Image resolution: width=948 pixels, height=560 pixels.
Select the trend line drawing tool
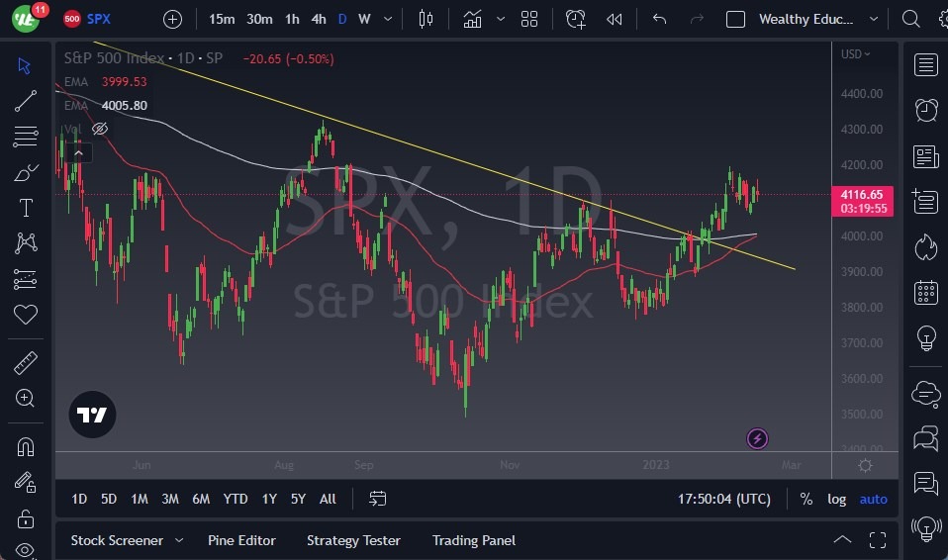coord(26,100)
